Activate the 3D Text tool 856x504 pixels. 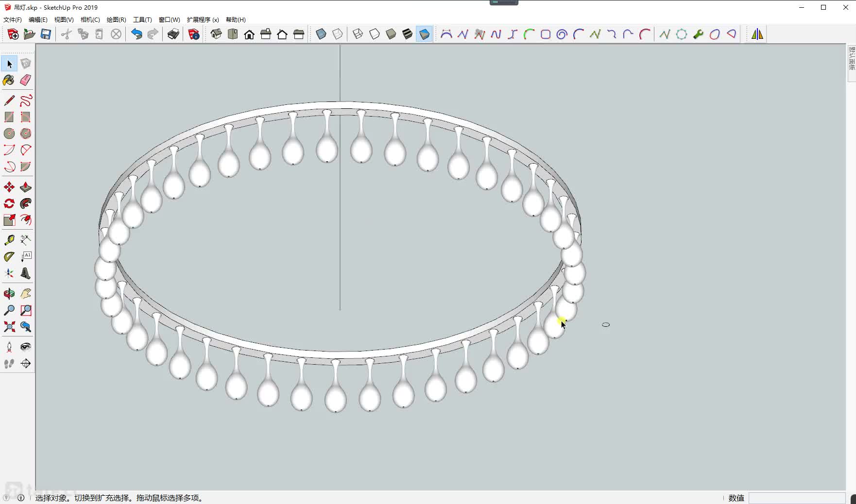coord(26,273)
